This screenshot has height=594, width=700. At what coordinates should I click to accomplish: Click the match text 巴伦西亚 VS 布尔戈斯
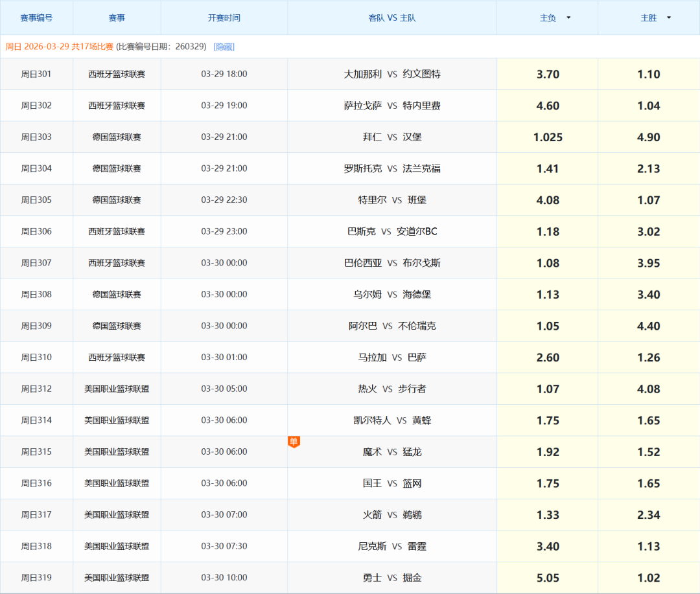pyautogui.click(x=392, y=263)
